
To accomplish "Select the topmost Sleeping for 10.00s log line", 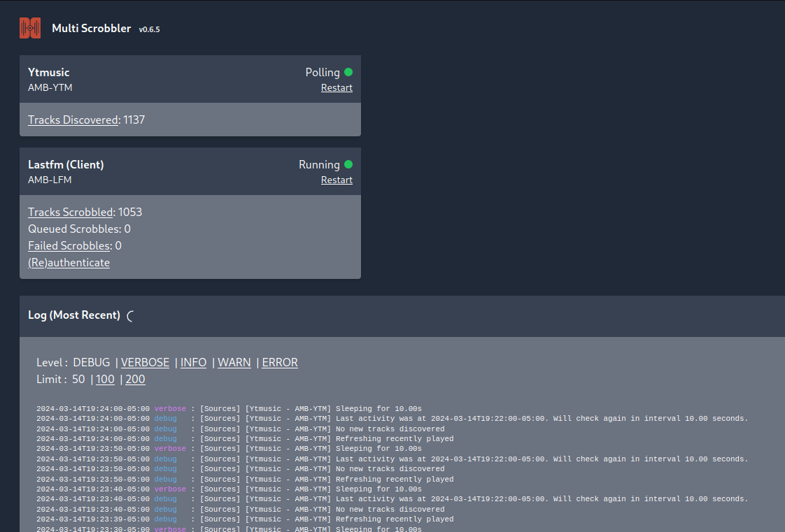I will tap(231, 408).
